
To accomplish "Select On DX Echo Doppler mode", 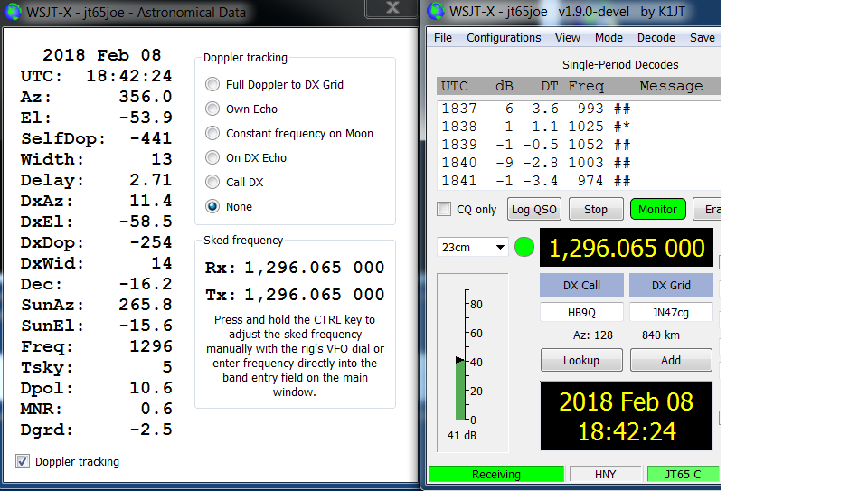I will (x=212, y=157).
